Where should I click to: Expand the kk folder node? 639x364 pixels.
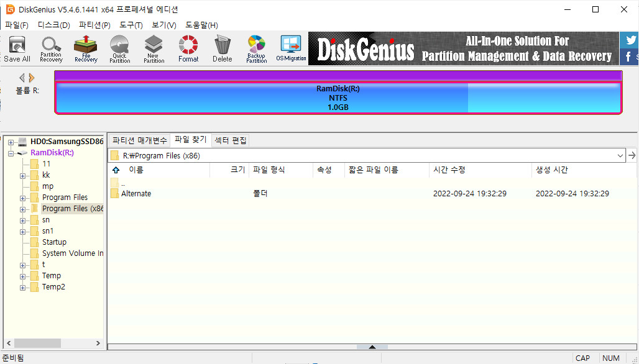click(23, 176)
